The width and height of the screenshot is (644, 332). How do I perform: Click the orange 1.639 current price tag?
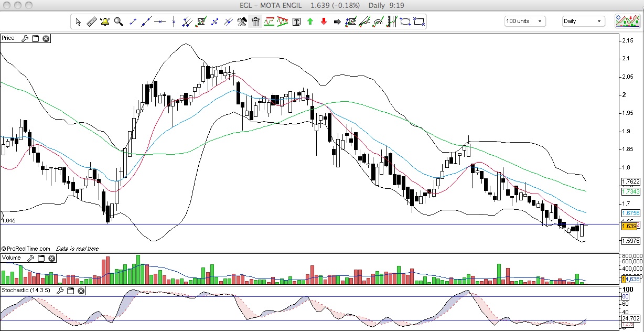pos(629,226)
